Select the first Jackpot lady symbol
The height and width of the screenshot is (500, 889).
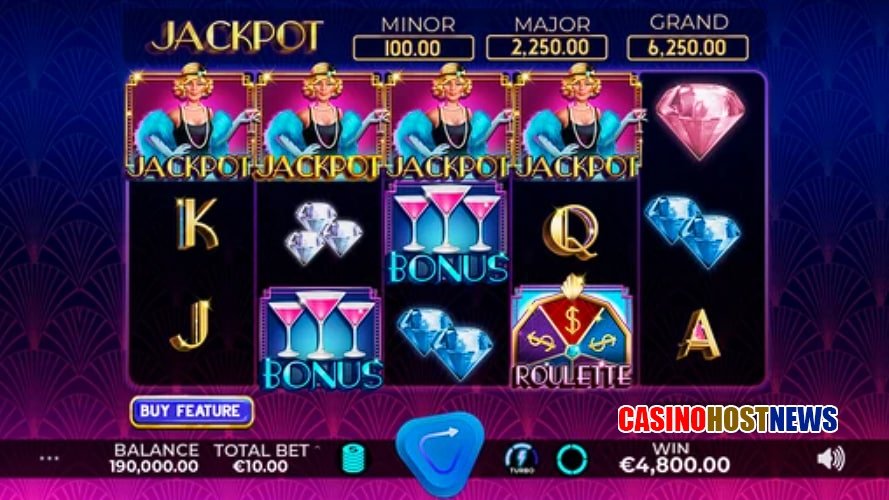pyautogui.click(x=190, y=122)
